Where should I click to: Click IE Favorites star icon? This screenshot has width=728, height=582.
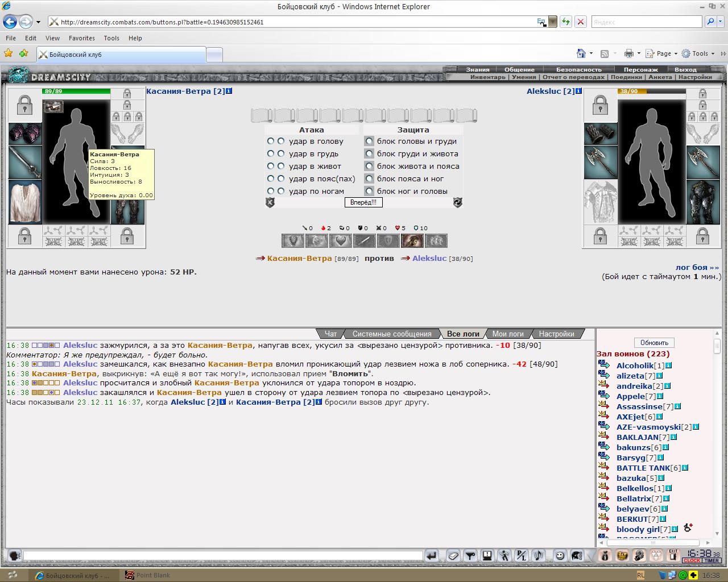(x=9, y=53)
